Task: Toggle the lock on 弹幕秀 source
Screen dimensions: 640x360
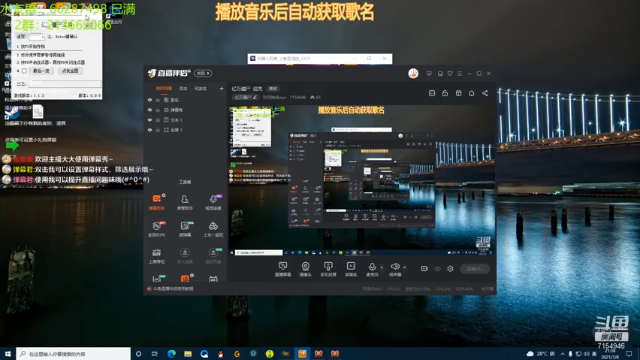Action: click(x=158, y=110)
